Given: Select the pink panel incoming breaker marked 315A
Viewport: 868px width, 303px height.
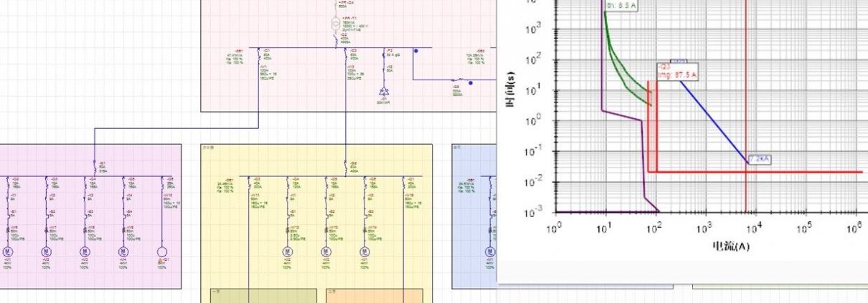Looking at the screenshot, I should (94, 168).
